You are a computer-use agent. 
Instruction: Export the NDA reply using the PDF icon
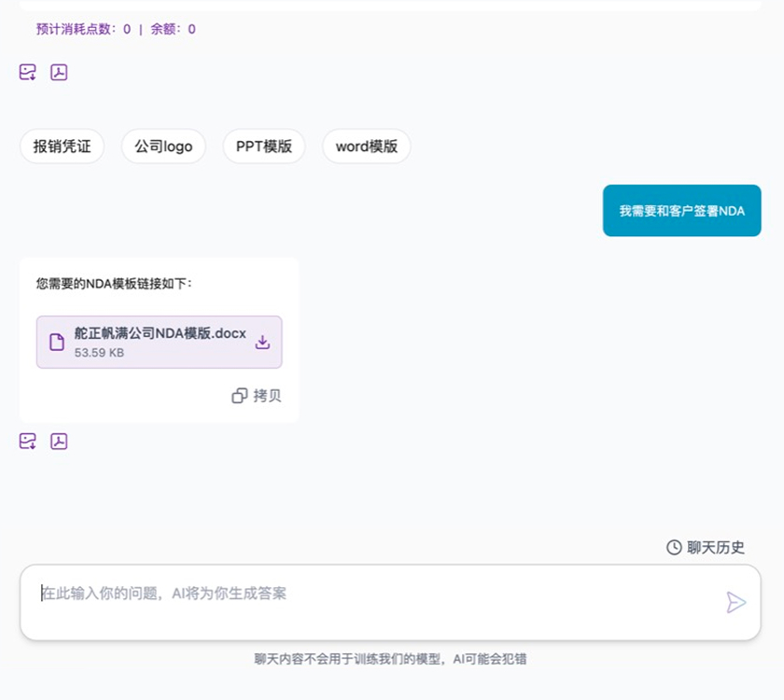pyautogui.click(x=59, y=441)
